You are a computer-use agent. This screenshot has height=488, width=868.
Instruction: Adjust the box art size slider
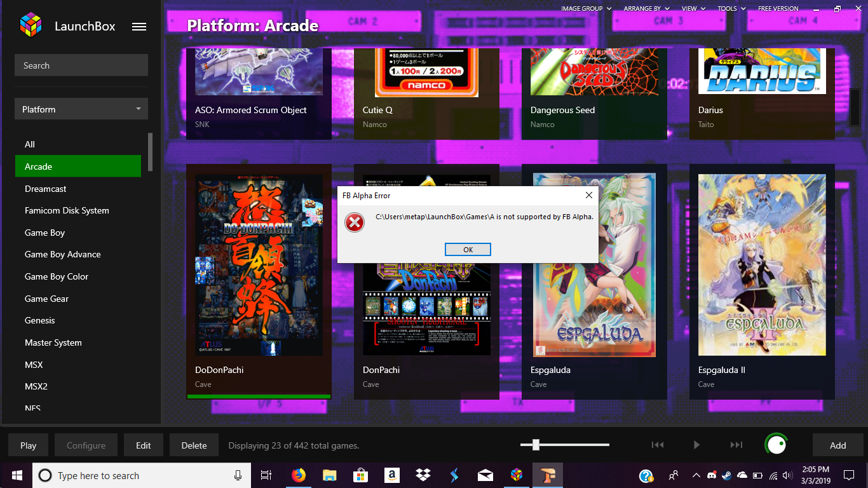tap(536, 445)
